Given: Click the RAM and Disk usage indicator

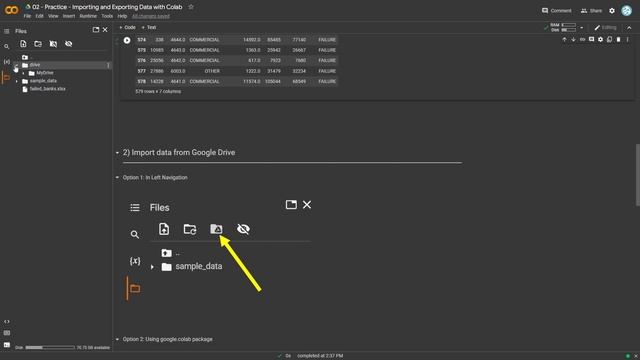Looking at the screenshot, I should (x=564, y=27).
